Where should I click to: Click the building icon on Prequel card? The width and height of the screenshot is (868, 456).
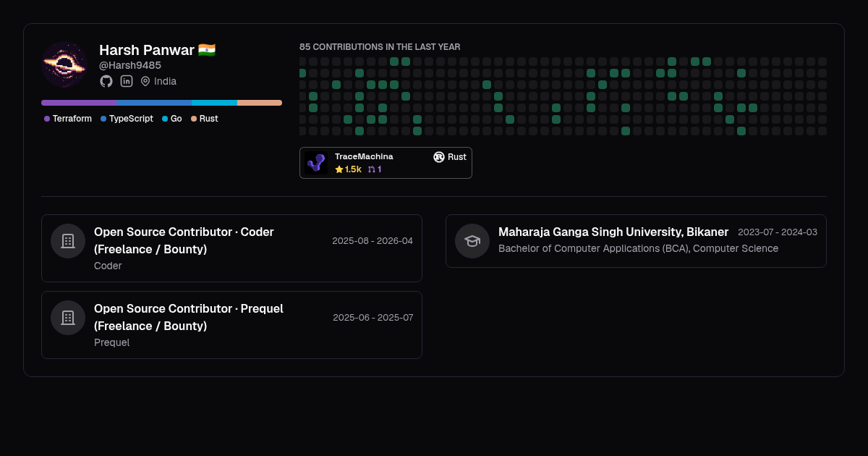point(68,318)
